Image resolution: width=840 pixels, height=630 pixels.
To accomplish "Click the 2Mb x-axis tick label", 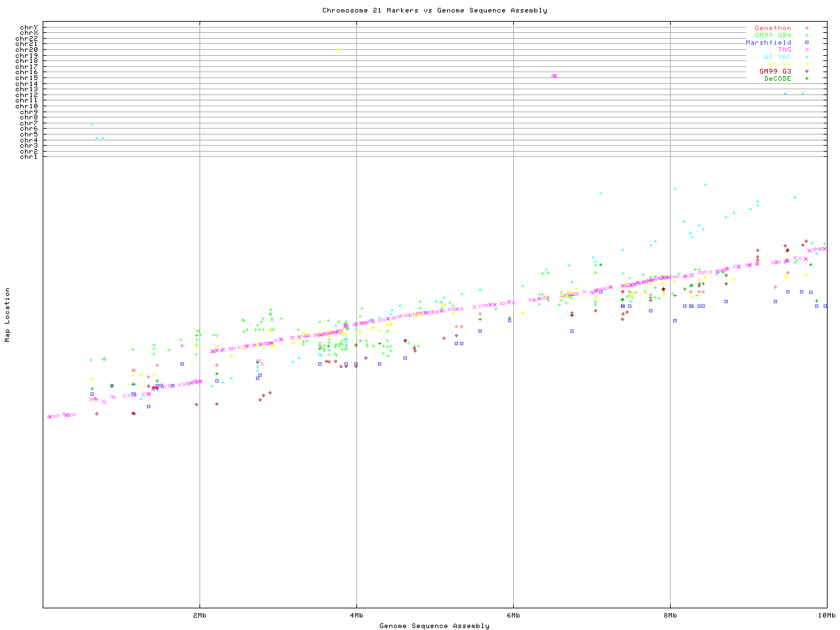I will (199, 616).
